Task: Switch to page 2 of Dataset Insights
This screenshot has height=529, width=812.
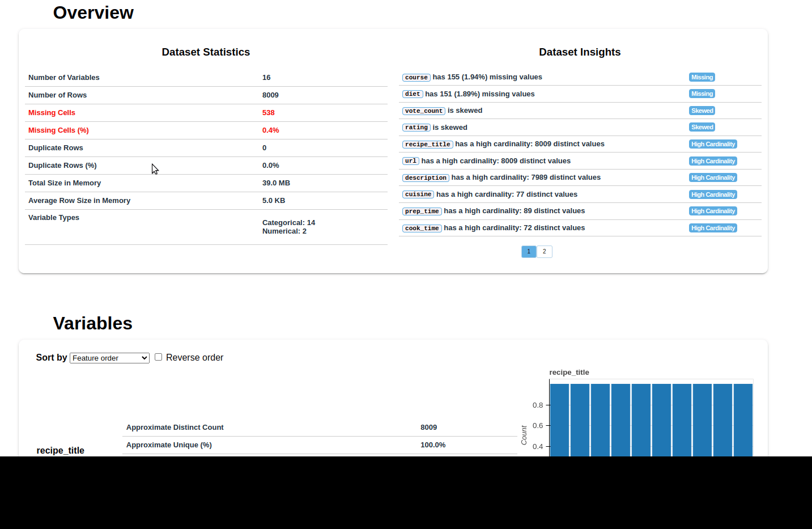Action: pos(544,251)
